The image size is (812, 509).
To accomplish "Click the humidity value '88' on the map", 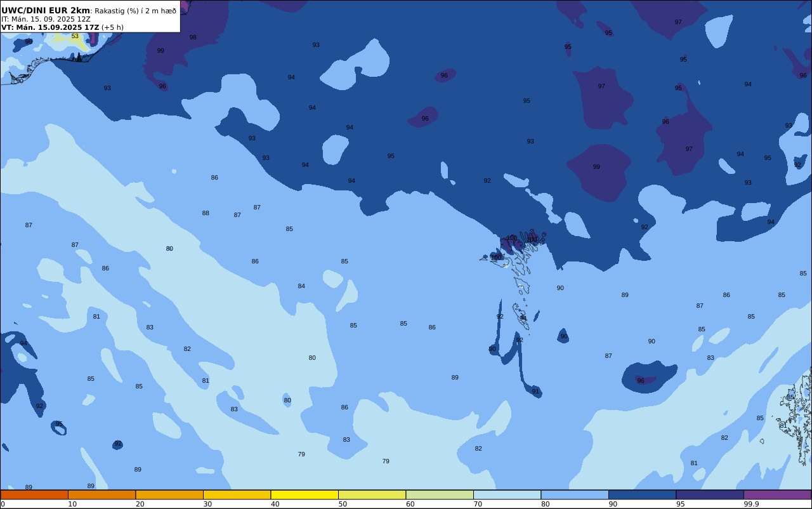I will coord(206,213).
